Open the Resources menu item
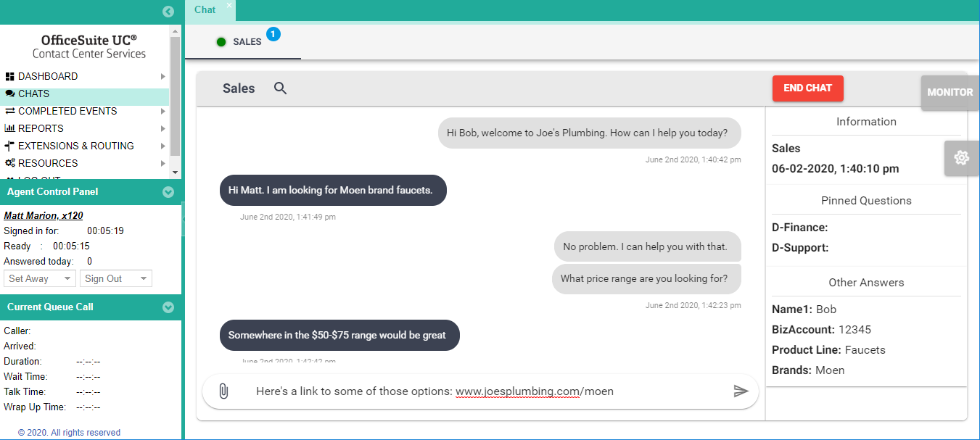980x440 pixels. click(x=48, y=163)
